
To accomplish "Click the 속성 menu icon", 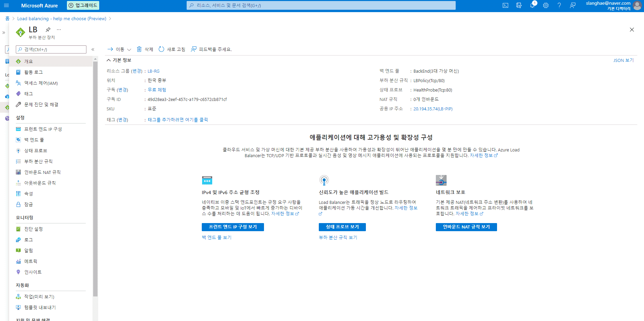I will point(18,193).
